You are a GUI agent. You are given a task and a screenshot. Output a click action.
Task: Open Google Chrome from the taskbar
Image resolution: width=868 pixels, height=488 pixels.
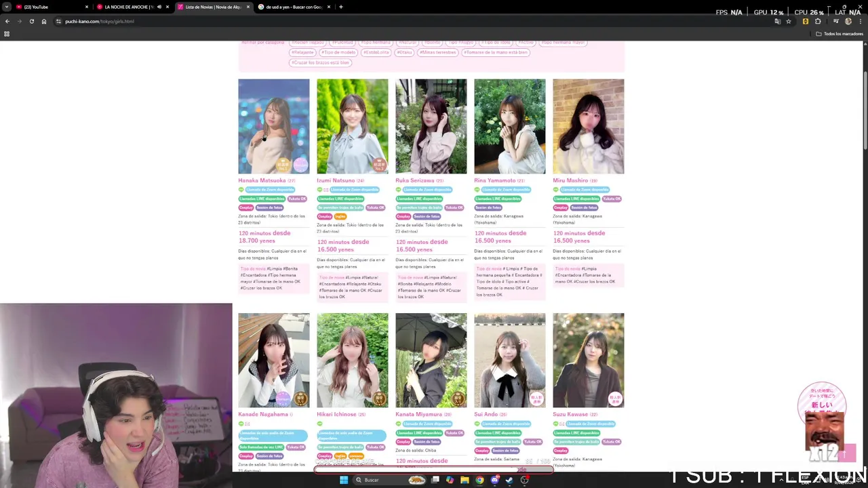pos(479,480)
